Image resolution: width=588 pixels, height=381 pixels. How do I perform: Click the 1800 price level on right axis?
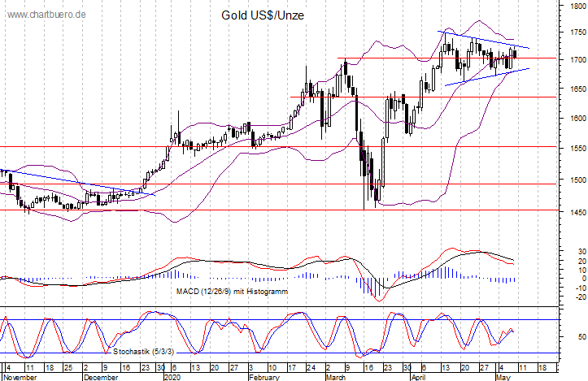578,6
